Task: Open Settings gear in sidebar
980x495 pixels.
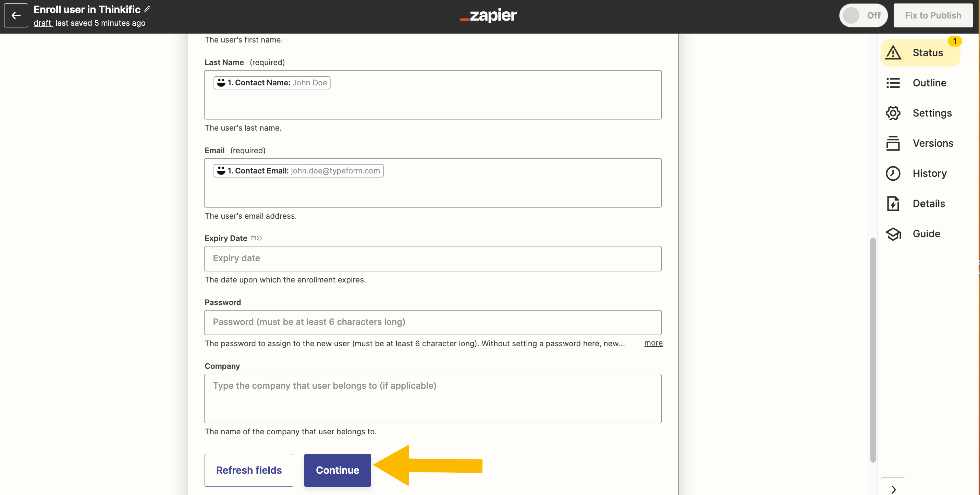Action: tap(893, 113)
